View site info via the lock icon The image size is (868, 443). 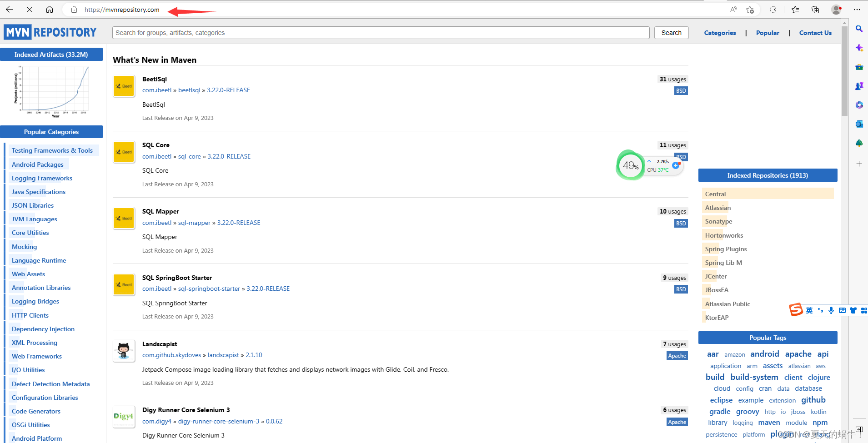pyautogui.click(x=74, y=10)
